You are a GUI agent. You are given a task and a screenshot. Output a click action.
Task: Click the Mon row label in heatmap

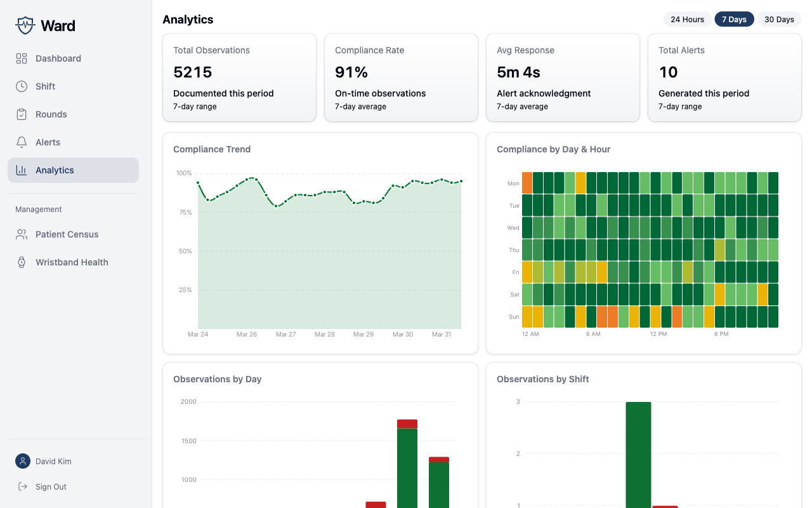pos(513,184)
